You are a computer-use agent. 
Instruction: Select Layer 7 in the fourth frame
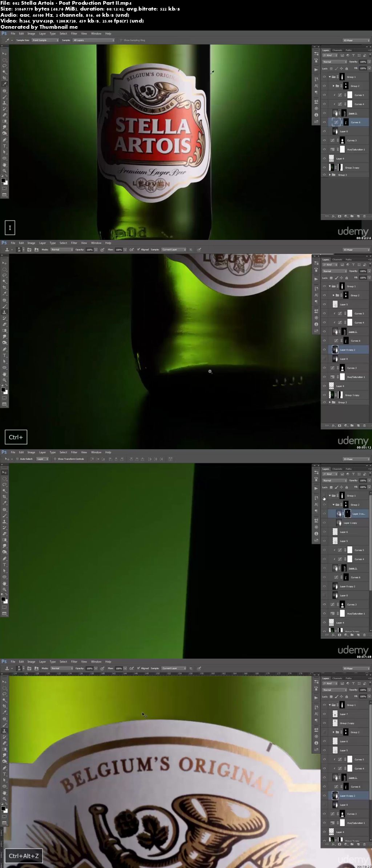point(345,714)
